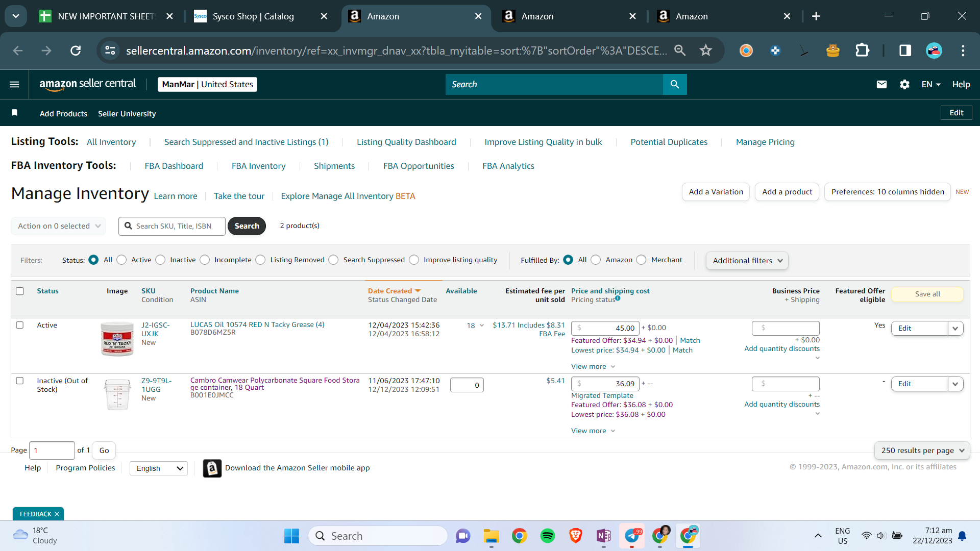Select Fulfilled By Amazon radio button
Image resolution: width=980 pixels, height=551 pixels.
tap(596, 260)
